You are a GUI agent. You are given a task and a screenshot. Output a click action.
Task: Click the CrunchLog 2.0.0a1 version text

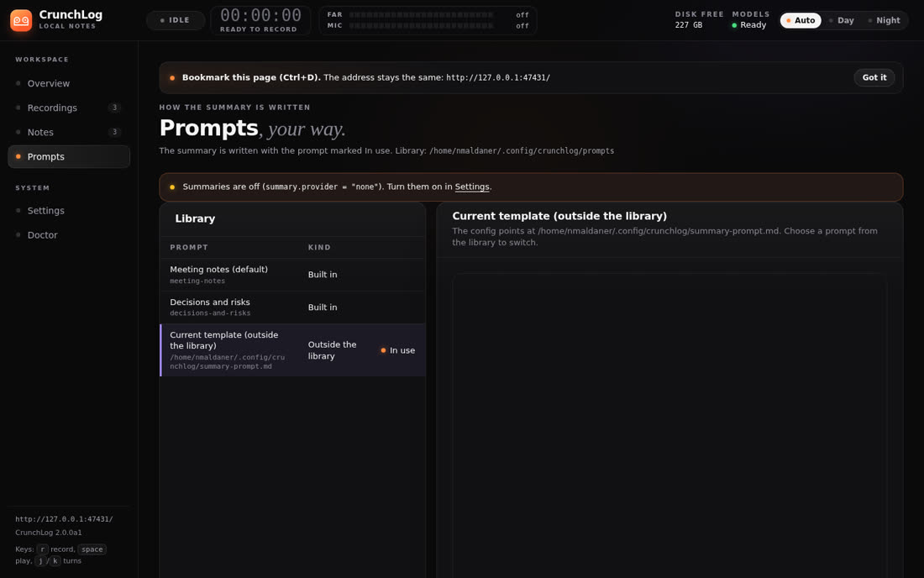pos(49,533)
